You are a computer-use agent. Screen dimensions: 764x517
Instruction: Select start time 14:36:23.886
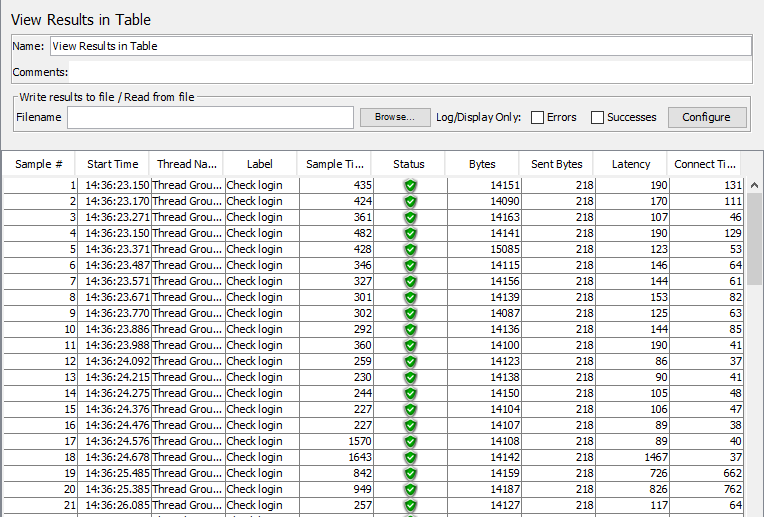click(x=117, y=329)
